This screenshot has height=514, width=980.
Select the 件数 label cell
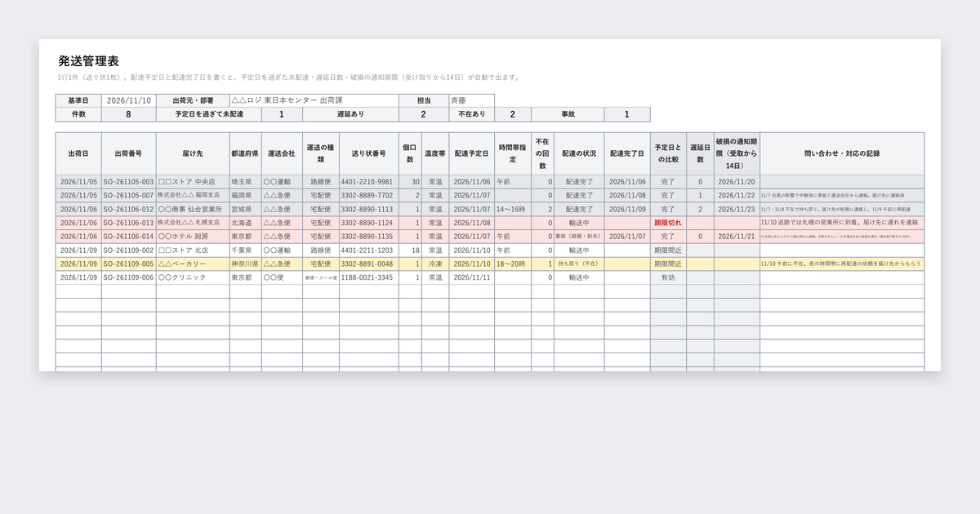click(x=78, y=114)
